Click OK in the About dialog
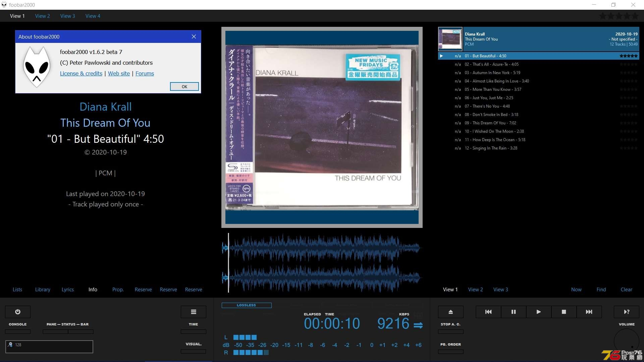Screen dimensions: 644x362 pyautogui.click(x=184, y=86)
